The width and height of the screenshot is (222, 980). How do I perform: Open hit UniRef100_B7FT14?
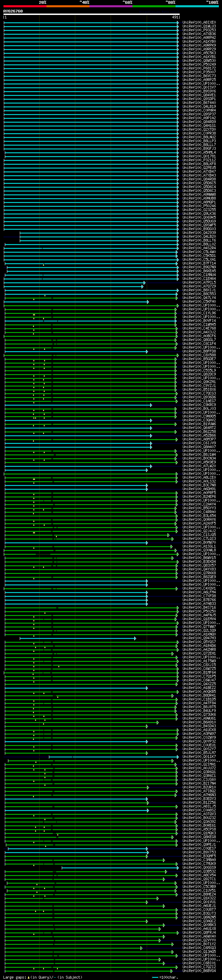tap(199, 263)
